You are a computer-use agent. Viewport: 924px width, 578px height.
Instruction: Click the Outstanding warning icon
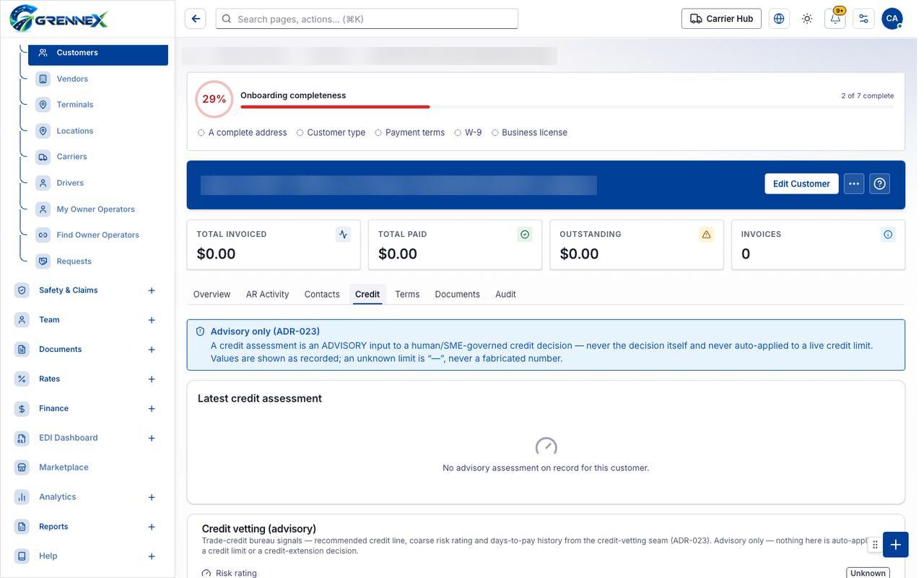coord(706,234)
